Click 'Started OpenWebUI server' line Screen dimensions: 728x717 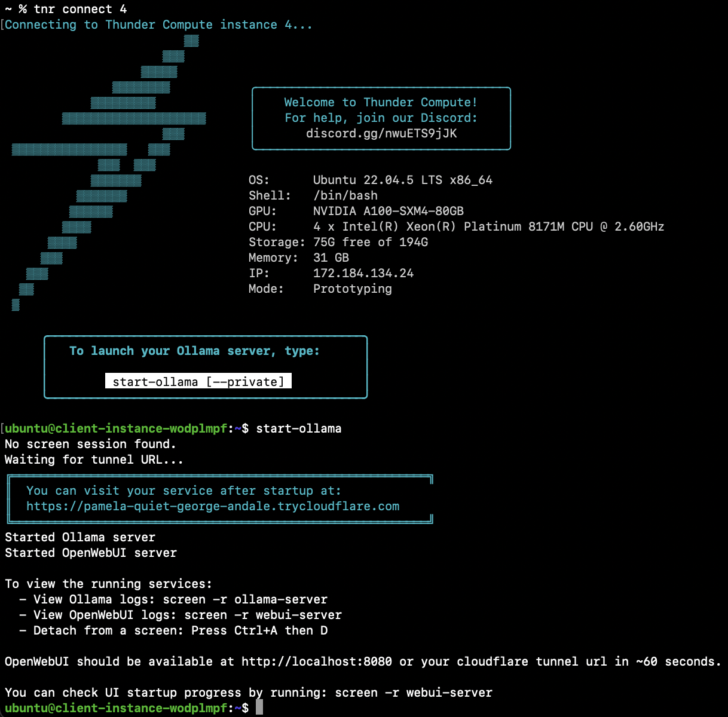(91, 553)
